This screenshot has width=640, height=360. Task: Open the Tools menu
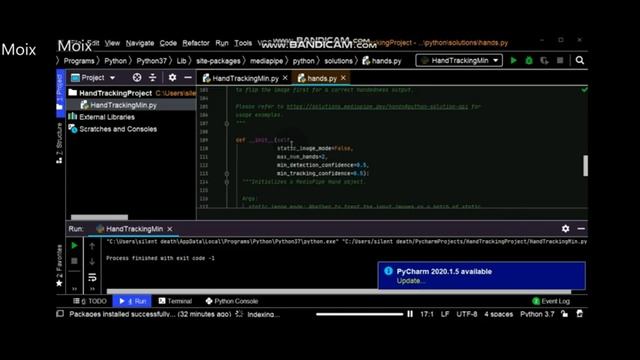(243, 43)
